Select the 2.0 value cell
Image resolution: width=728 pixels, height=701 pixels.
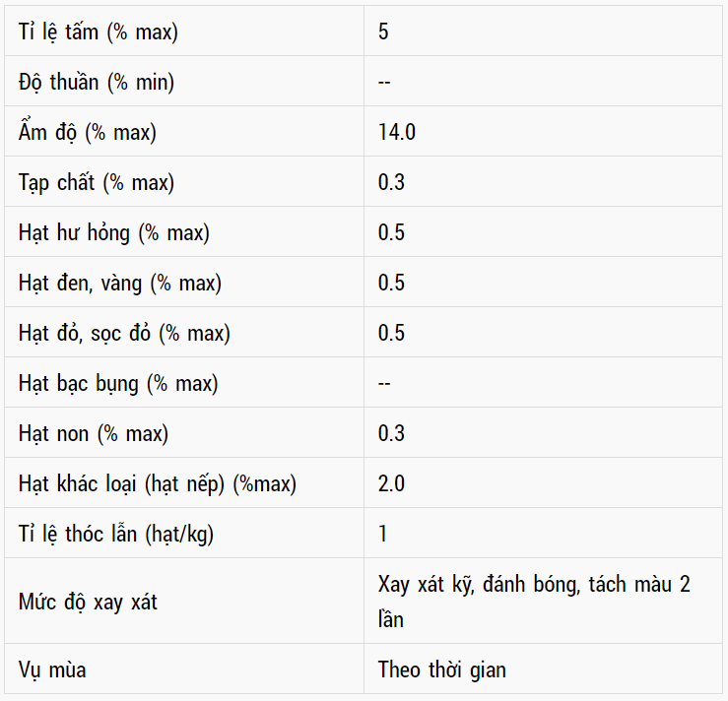point(391,483)
